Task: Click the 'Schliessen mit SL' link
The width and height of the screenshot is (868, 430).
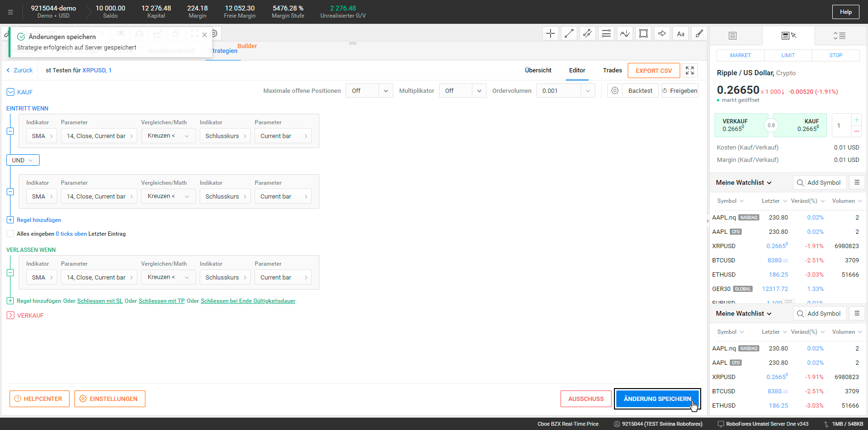Action: coord(100,301)
